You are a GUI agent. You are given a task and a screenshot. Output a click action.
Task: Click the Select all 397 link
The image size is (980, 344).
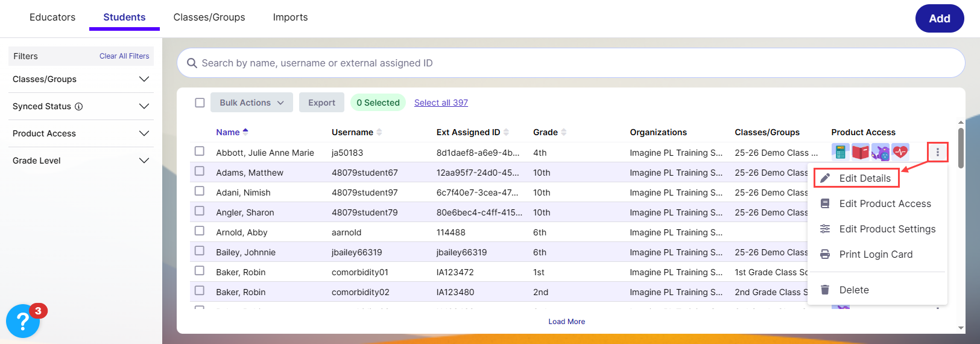point(441,103)
